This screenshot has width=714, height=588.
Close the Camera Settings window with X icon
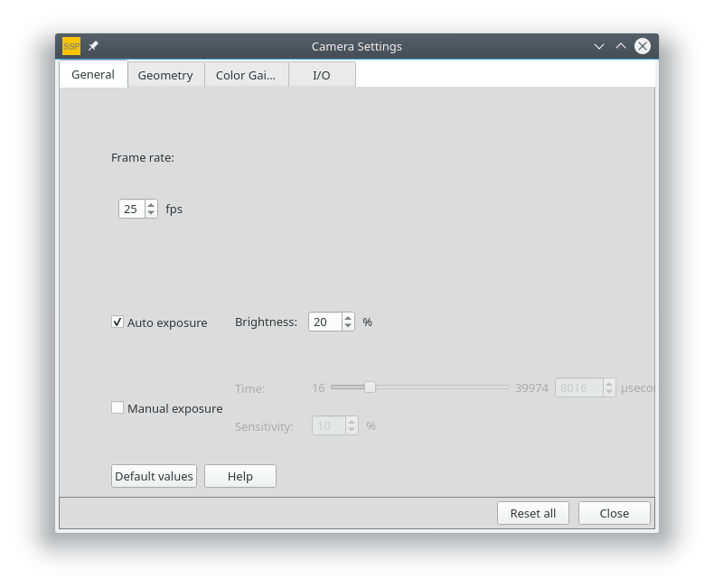click(x=643, y=46)
